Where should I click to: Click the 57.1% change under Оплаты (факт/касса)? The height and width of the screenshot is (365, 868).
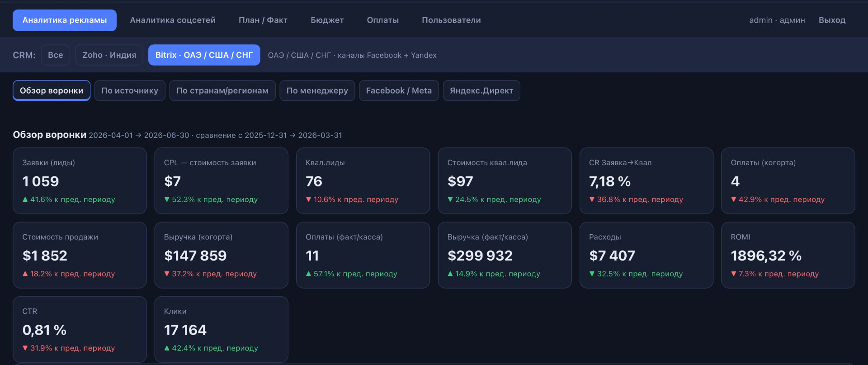click(x=352, y=274)
